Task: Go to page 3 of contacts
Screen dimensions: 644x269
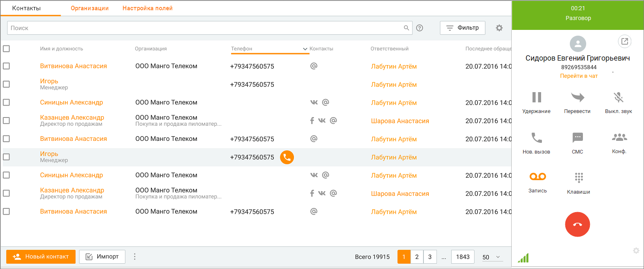Action: point(430,257)
